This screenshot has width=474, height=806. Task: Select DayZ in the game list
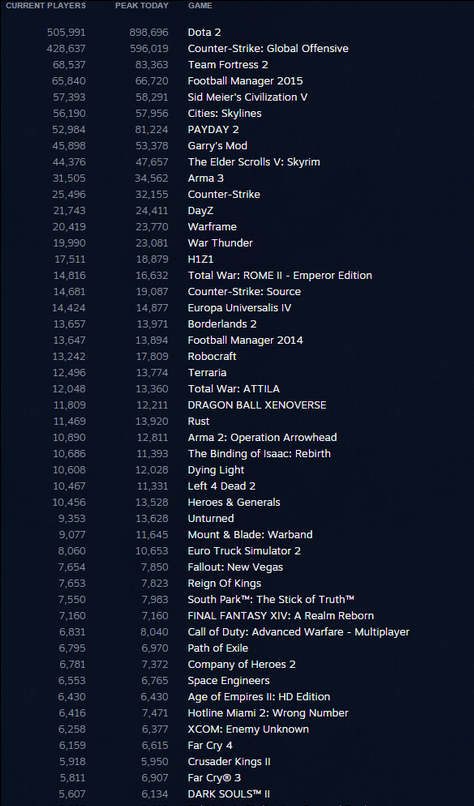click(x=200, y=211)
